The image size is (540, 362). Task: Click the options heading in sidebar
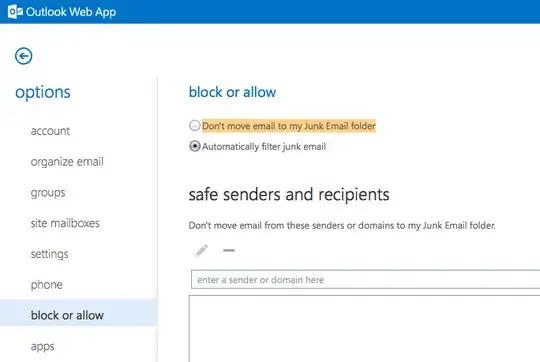pyautogui.click(x=43, y=92)
